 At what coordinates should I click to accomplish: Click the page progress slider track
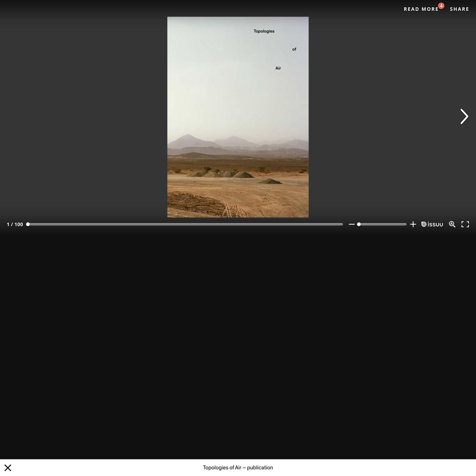[x=185, y=224]
